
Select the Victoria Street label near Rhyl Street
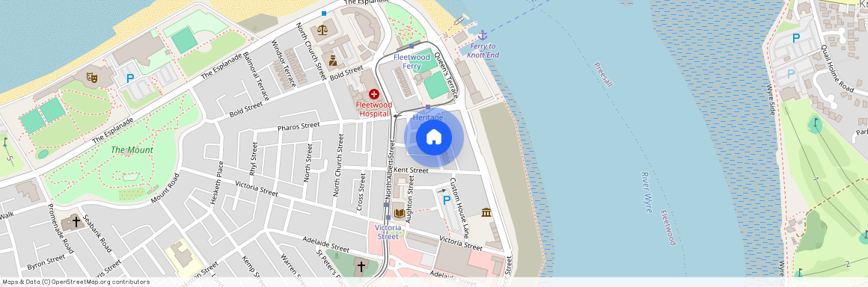click(x=257, y=188)
